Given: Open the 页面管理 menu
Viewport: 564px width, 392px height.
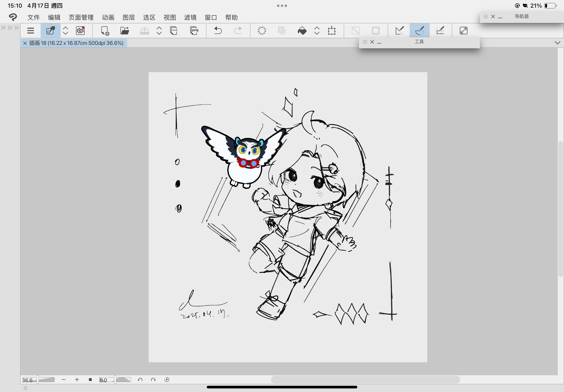Looking at the screenshot, I should tap(81, 17).
